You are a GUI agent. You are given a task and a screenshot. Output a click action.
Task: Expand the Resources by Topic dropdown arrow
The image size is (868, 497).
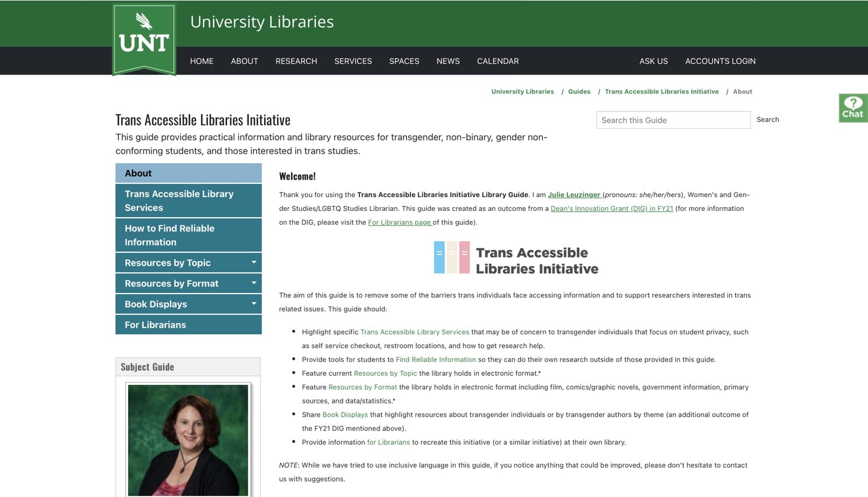tap(254, 263)
